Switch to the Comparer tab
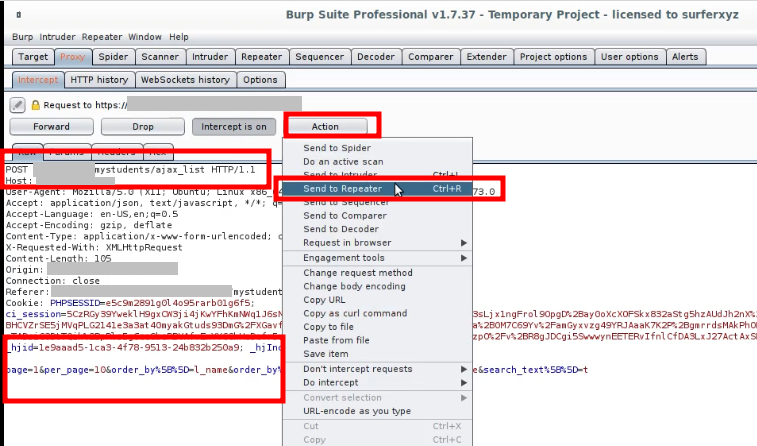Viewport: 757px width, 446px height. 431,56
